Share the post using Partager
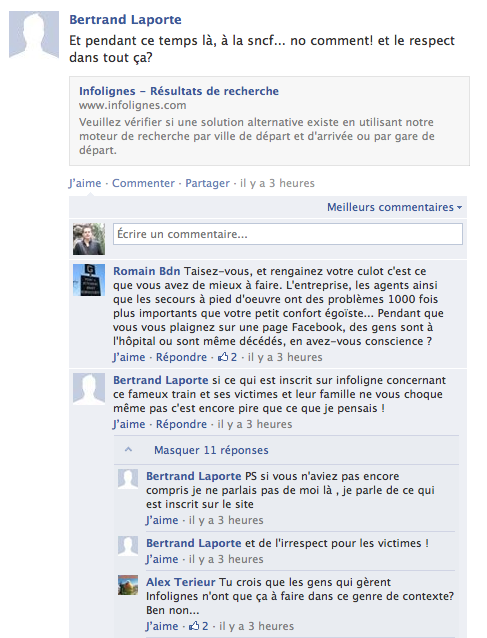 click(207, 183)
